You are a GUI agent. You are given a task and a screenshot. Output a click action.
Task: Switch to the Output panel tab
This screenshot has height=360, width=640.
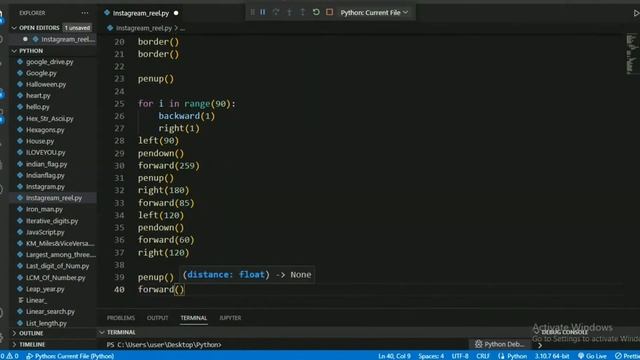158,318
